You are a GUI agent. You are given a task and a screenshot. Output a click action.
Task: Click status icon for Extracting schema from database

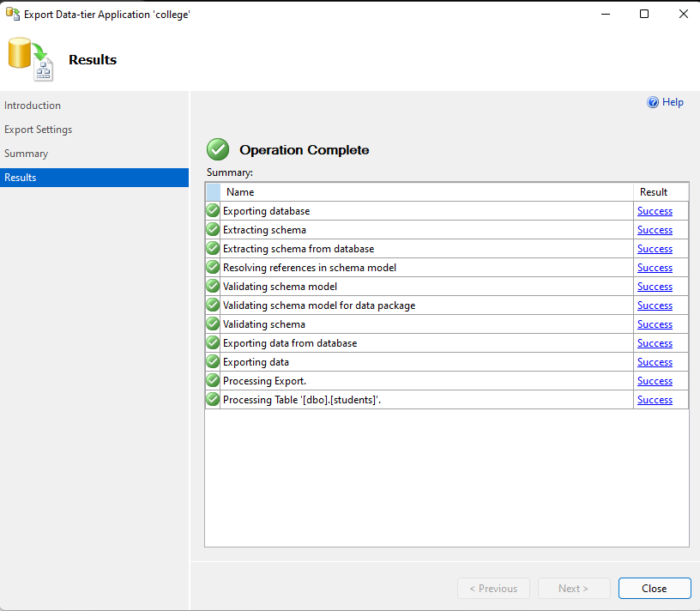(213, 248)
